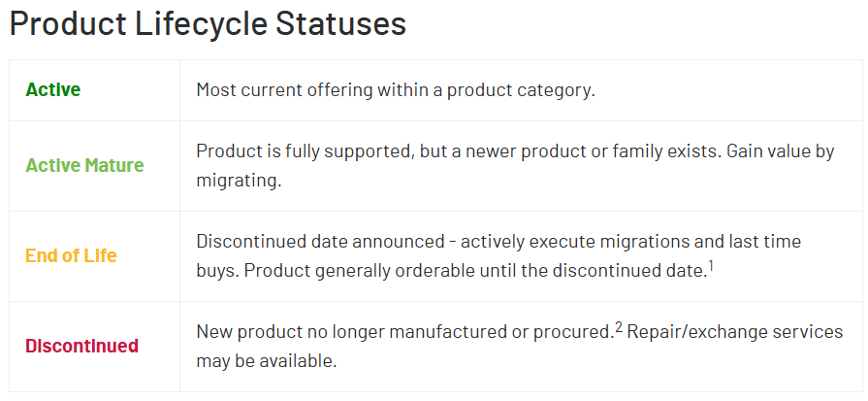
Task: Select the green "Active" status label
Action: (x=53, y=90)
